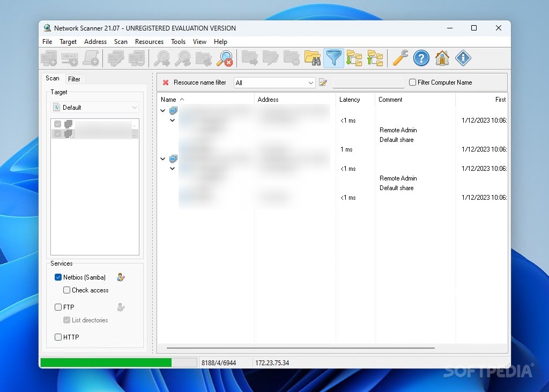Sort by the Latency column header
The width and height of the screenshot is (549, 392).
point(355,99)
